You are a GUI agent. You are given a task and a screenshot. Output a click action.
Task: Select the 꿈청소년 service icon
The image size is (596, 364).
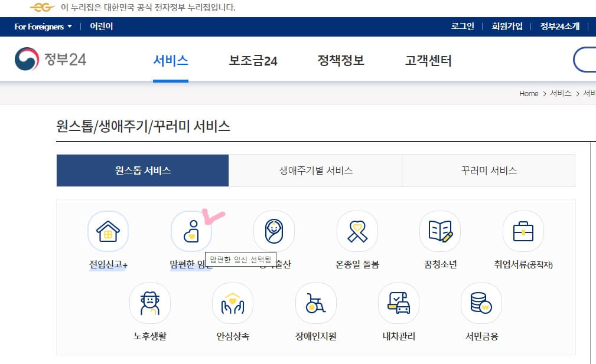tap(439, 230)
